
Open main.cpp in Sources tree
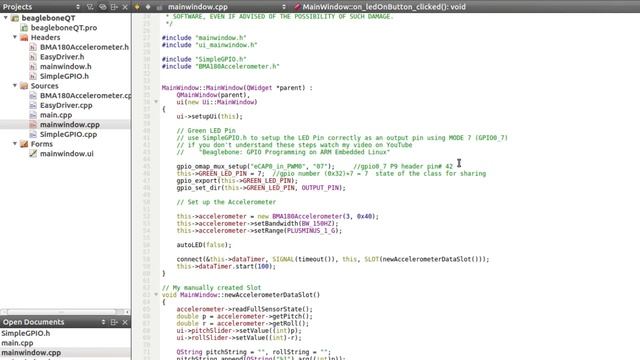[x=56, y=115]
